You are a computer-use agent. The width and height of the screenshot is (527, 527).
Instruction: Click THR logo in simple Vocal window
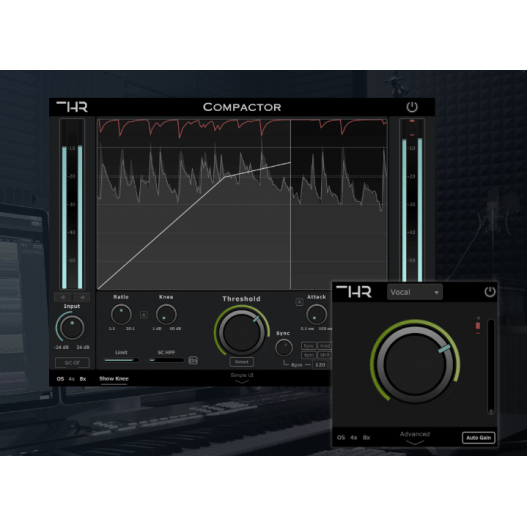coord(354,292)
